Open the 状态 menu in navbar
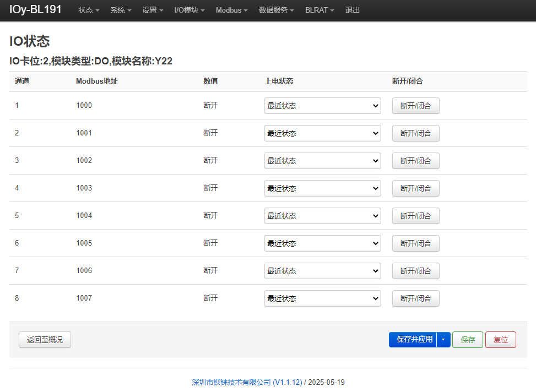The height and width of the screenshot is (392, 536). tap(89, 10)
